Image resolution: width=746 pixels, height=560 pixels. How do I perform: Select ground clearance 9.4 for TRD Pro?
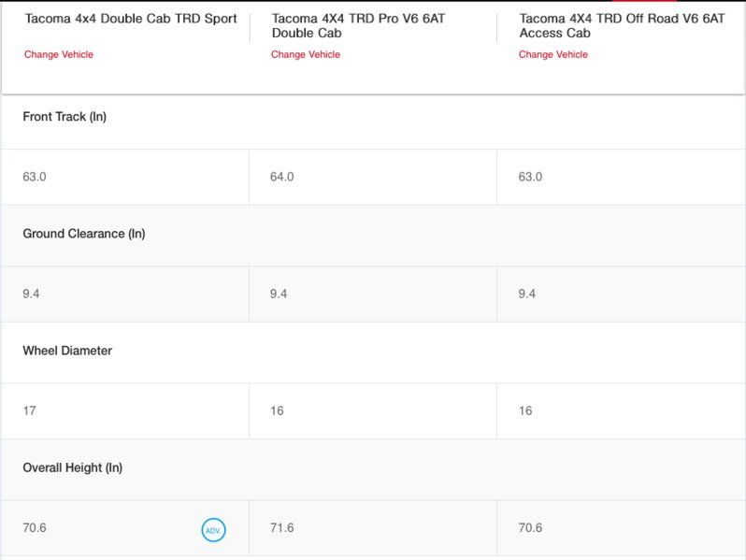(279, 294)
